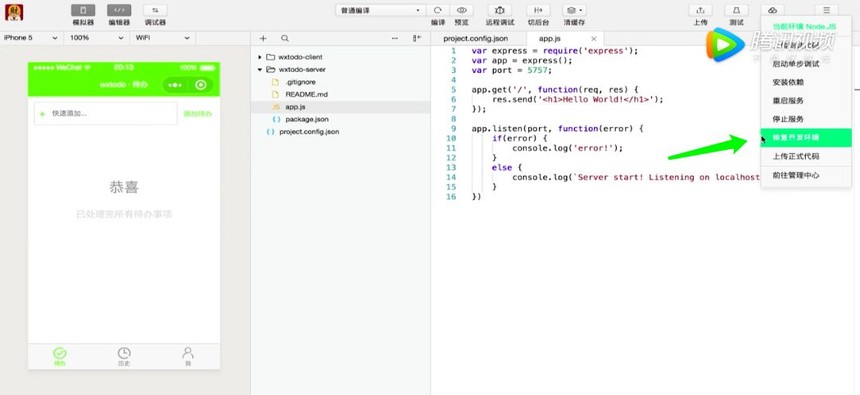Click the 切后台 switch background icon

click(538, 10)
